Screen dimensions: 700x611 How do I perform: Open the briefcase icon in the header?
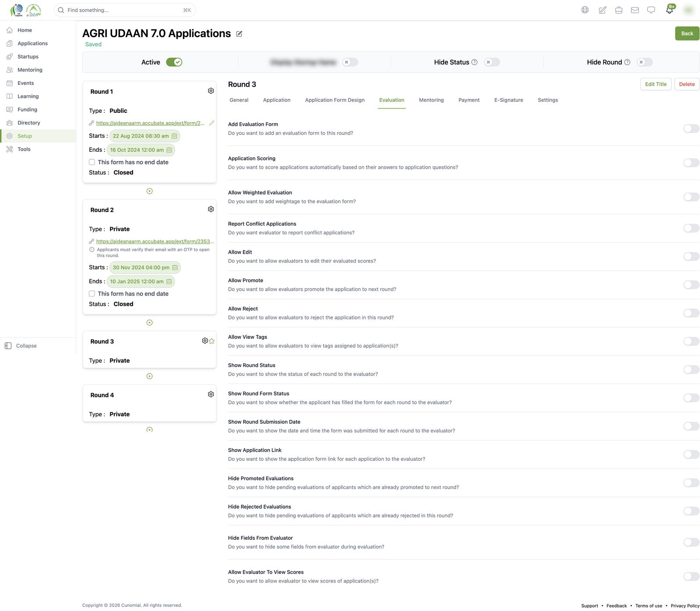[619, 10]
